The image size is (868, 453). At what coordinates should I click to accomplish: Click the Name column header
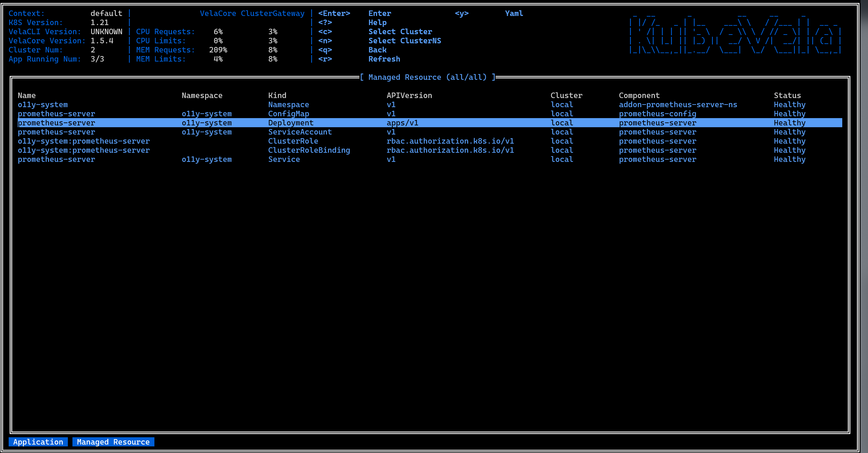[x=27, y=96]
